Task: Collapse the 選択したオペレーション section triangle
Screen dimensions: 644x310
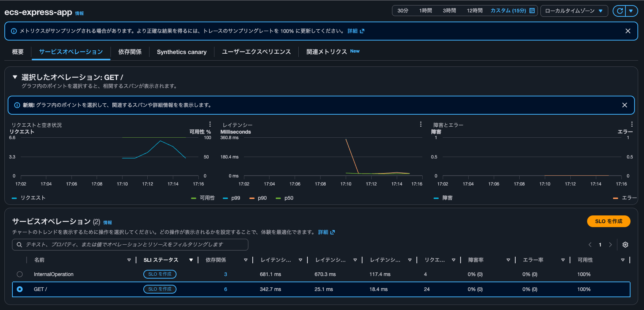Action: coord(15,77)
